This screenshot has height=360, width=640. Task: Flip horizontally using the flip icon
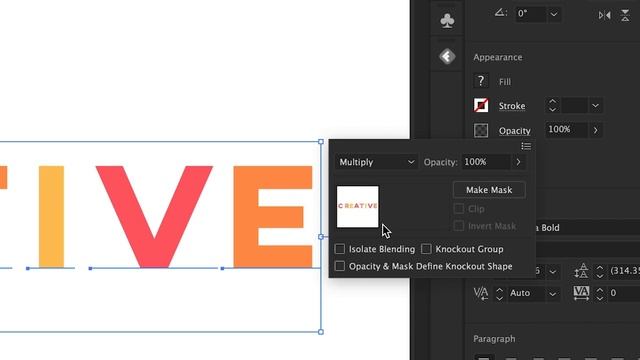point(604,15)
